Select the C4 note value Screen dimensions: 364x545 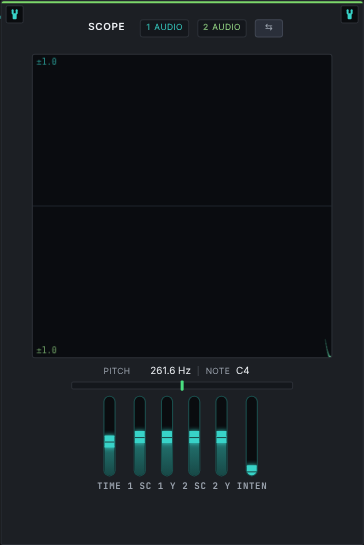(x=242, y=371)
